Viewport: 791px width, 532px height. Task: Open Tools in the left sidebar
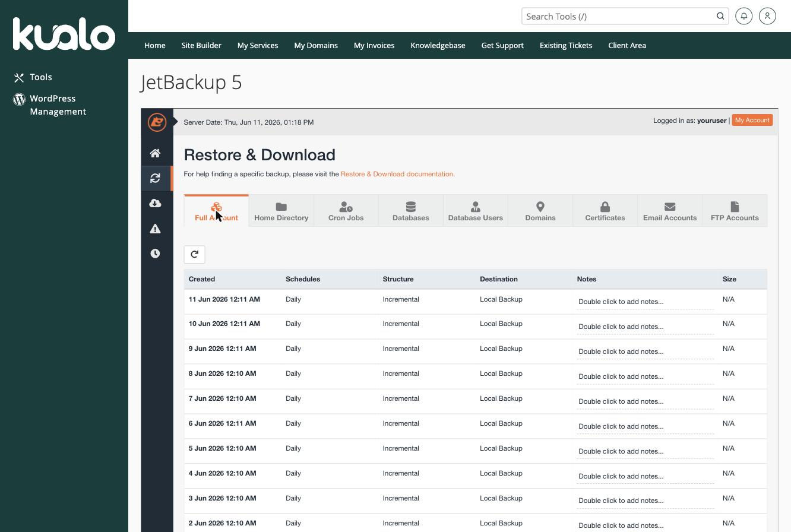click(33, 77)
